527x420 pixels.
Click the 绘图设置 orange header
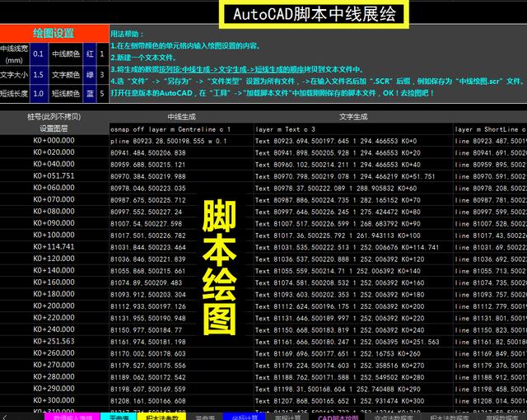point(54,33)
